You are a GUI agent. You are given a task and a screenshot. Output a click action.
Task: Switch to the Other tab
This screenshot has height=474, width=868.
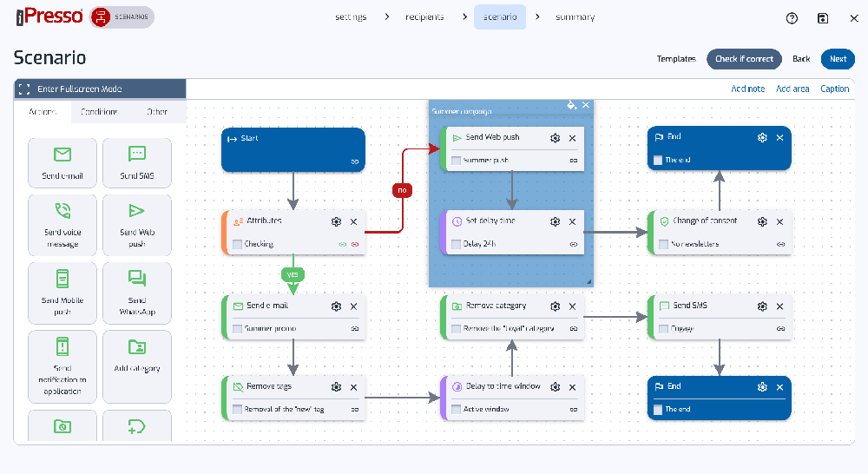tap(157, 112)
